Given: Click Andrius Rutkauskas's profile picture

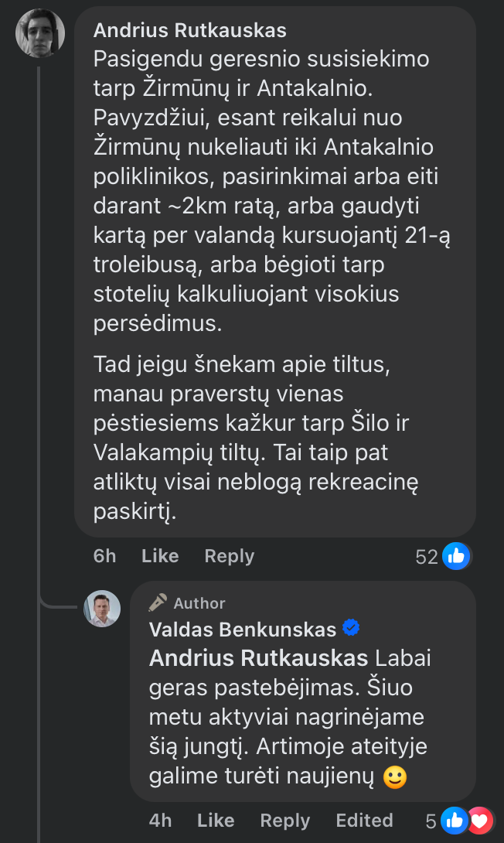Looking at the screenshot, I should tap(40, 33).
